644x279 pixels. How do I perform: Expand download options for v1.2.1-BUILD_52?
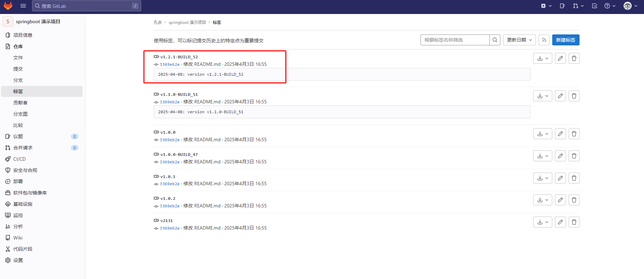point(542,58)
